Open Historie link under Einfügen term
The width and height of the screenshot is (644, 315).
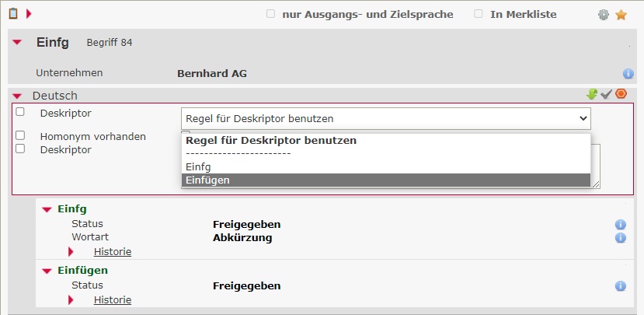click(113, 299)
